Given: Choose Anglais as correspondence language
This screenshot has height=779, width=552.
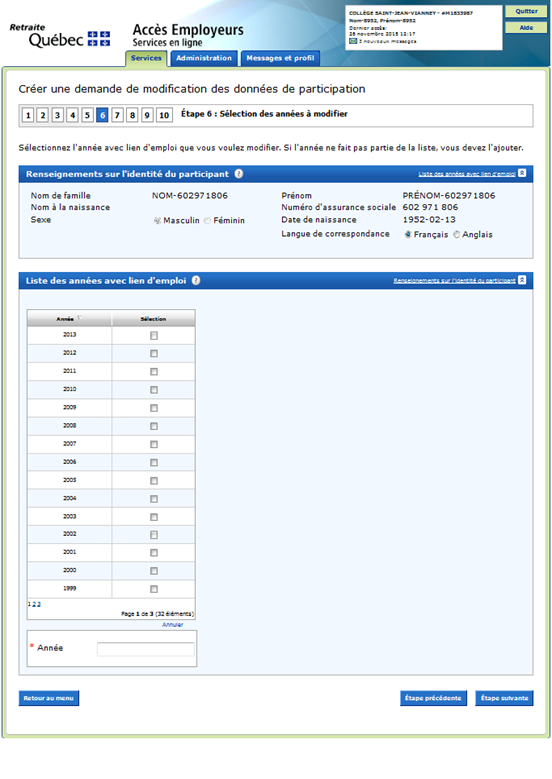Looking at the screenshot, I should [x=457, y=234].
